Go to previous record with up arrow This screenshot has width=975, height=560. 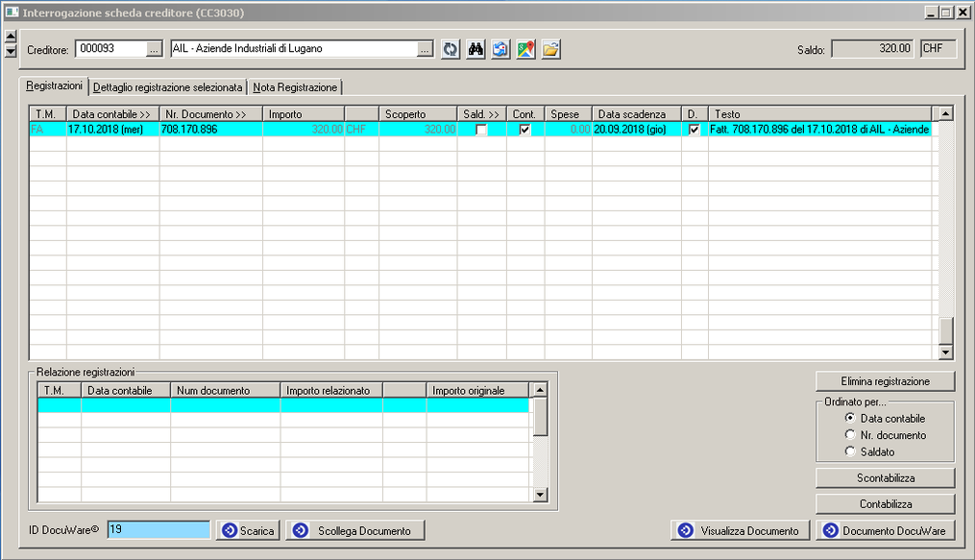point(11,37)
